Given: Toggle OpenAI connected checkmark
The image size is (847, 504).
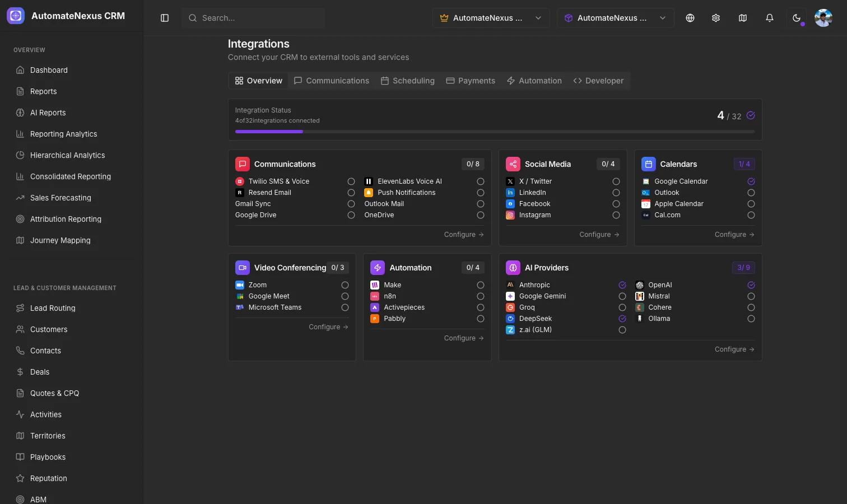Looking at the screenshot, I should tap(751, 285).
